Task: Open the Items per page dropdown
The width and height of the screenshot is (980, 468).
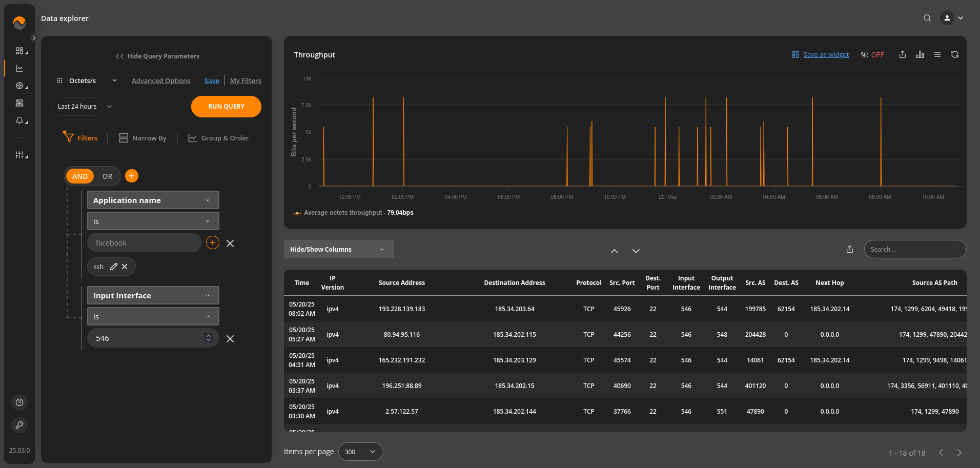Action: click(360, 452)
